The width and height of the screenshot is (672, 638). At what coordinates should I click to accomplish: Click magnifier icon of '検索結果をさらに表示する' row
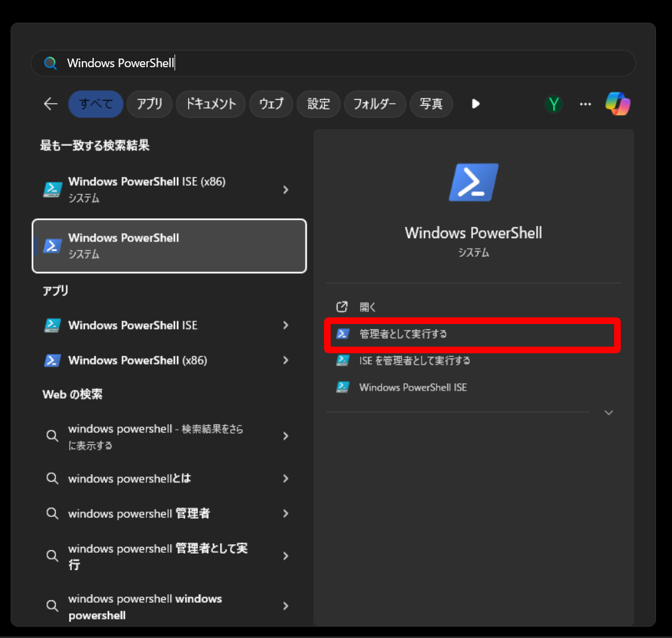pyautogui.click(x=53, y=436)
